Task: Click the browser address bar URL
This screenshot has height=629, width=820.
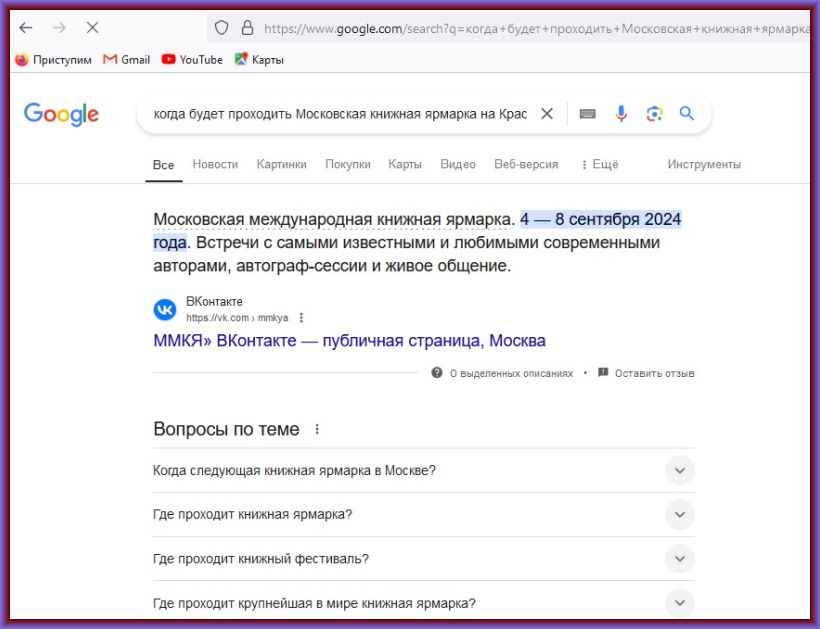Action: tap(536, 28)
